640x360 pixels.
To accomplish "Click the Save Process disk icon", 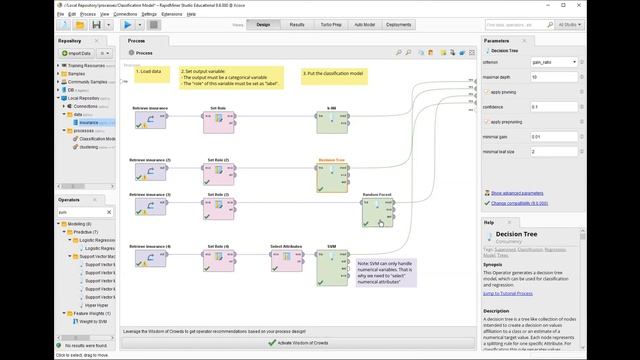I will [x=96, y=25].
